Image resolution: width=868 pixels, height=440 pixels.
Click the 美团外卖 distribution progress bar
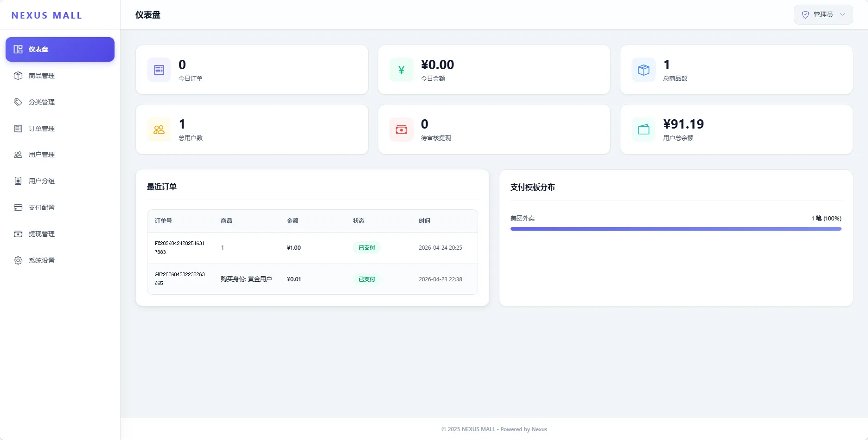tap(676, 229)
